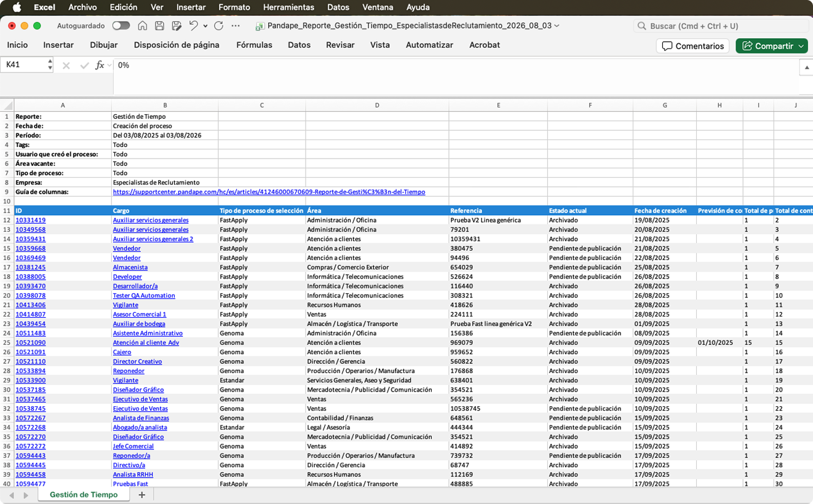Click the fx insert function icon
The width and height of the screenshot is (813, 504).
click(x=100, y=65)
